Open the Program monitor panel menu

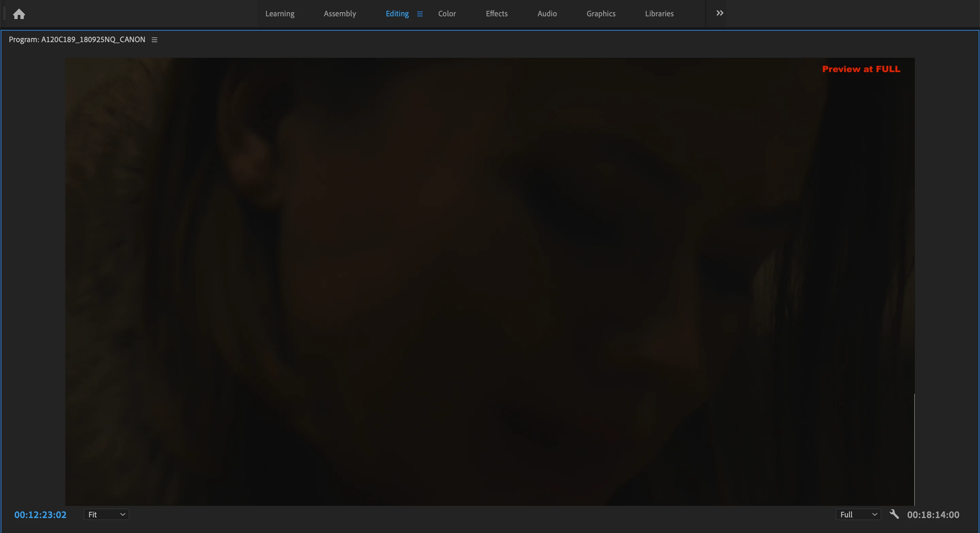pyautogui.click(x=154, y=40)
